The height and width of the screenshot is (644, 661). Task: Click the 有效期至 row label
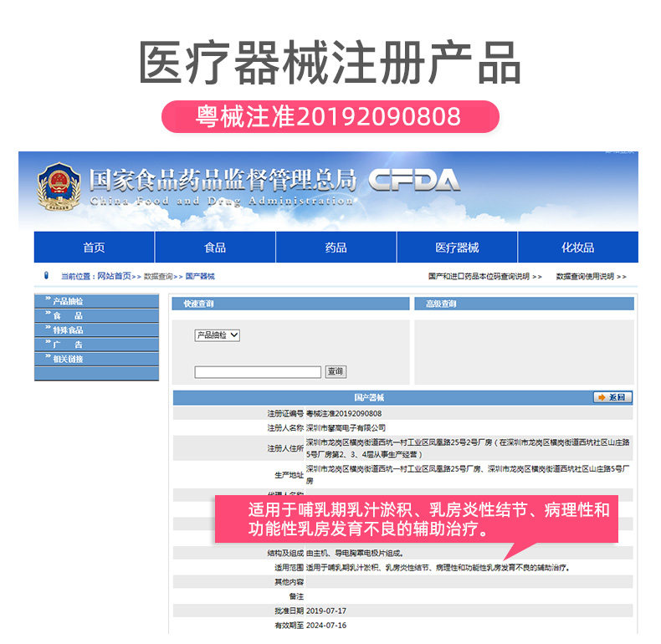coord(290,625)
